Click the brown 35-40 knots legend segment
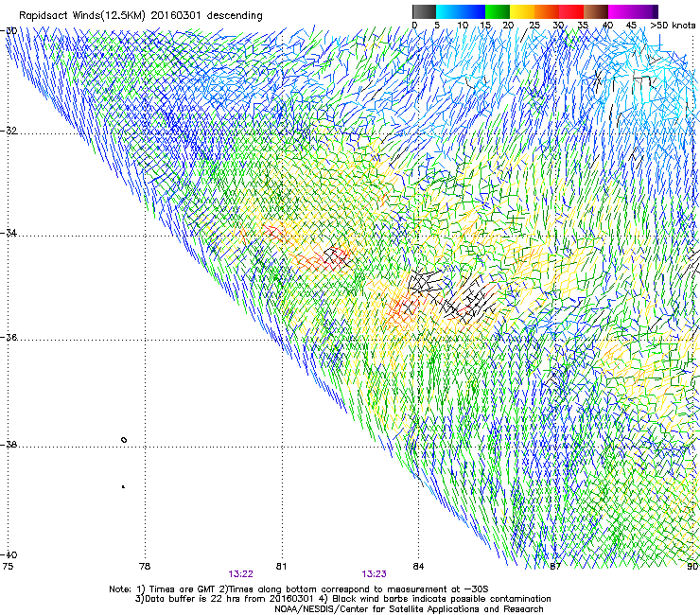 (x=596, y=11)
